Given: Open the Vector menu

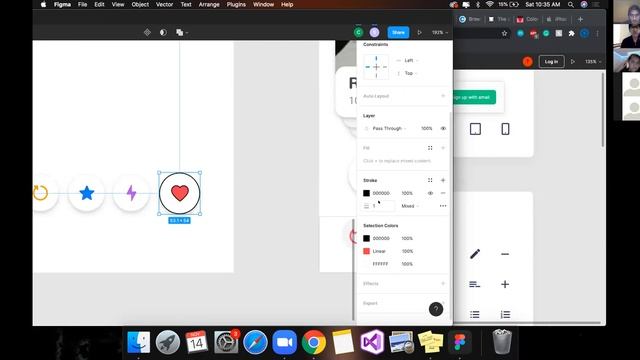Looking at the screenshot, I should 164,4.
